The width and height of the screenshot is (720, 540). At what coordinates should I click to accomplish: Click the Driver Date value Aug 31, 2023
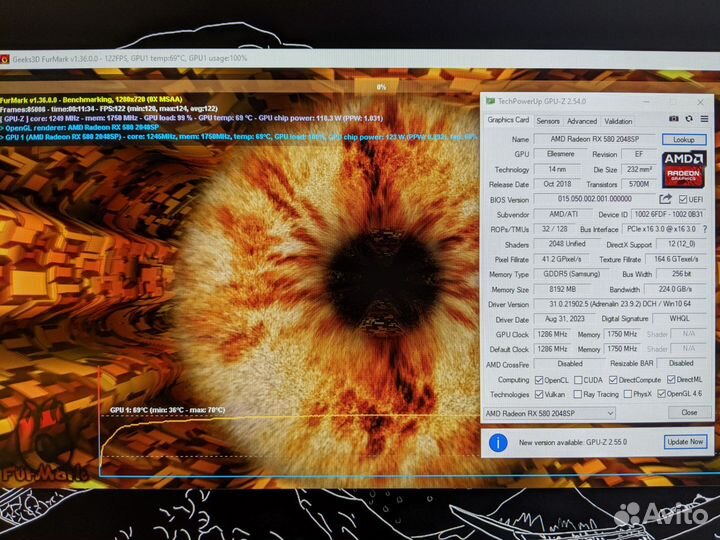565,319
